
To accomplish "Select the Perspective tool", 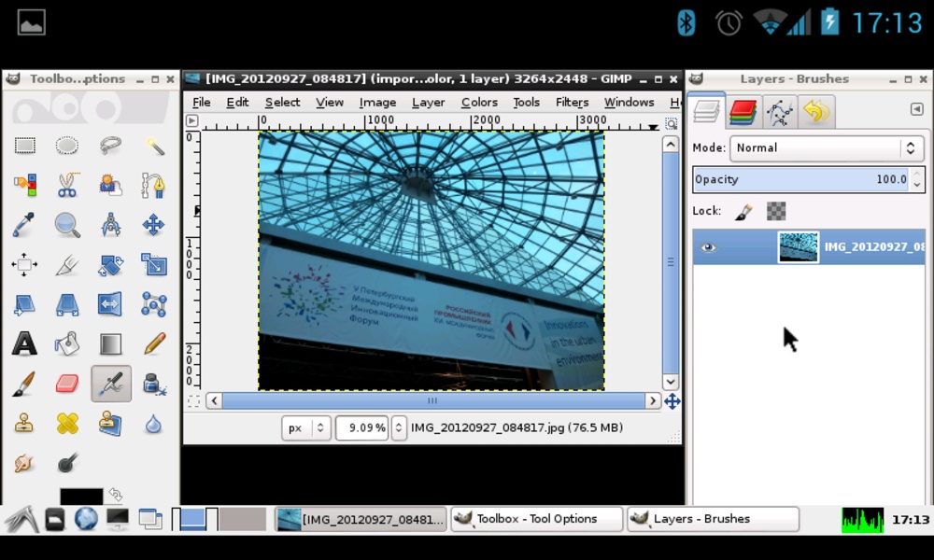I will [x=67, y=304].
